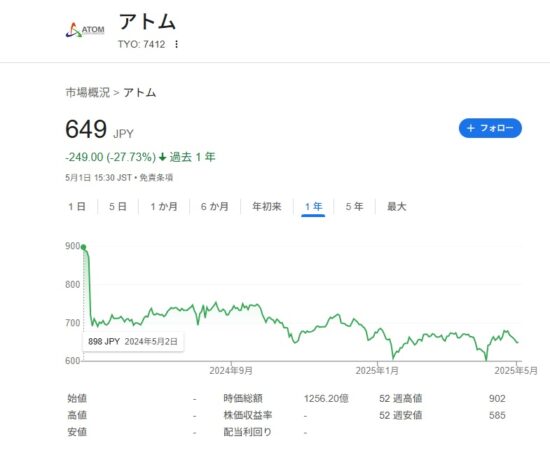This screenshot has height=453, width=550.
Task: Select the 1年 range tab
Action: [313, 207]
